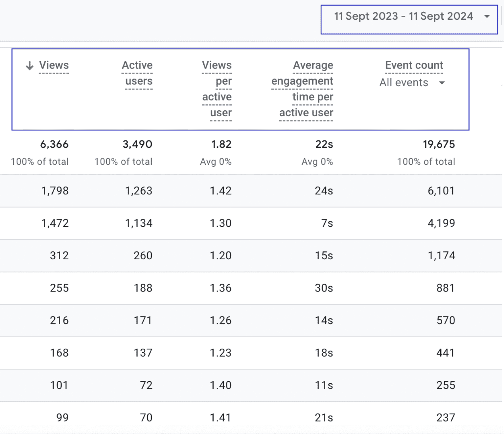Image resolution: width=504 pixels, height=434 pixels.
Task: Click active users cell 171
Action: tap(143, 320)
